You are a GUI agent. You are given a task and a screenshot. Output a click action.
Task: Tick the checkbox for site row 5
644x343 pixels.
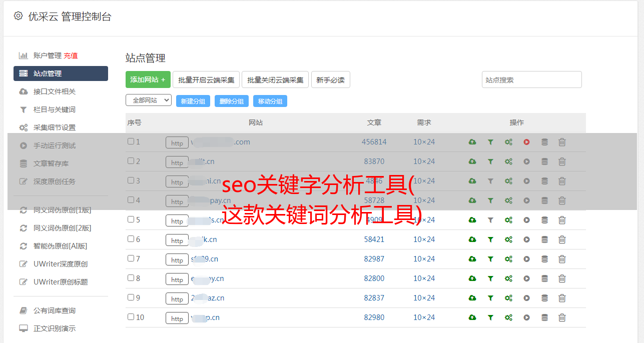(131, 219)
